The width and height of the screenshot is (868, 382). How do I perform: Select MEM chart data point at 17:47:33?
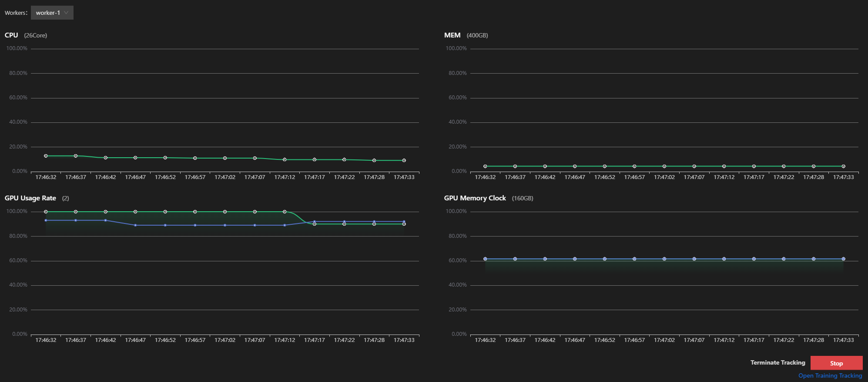pos(843,166)
